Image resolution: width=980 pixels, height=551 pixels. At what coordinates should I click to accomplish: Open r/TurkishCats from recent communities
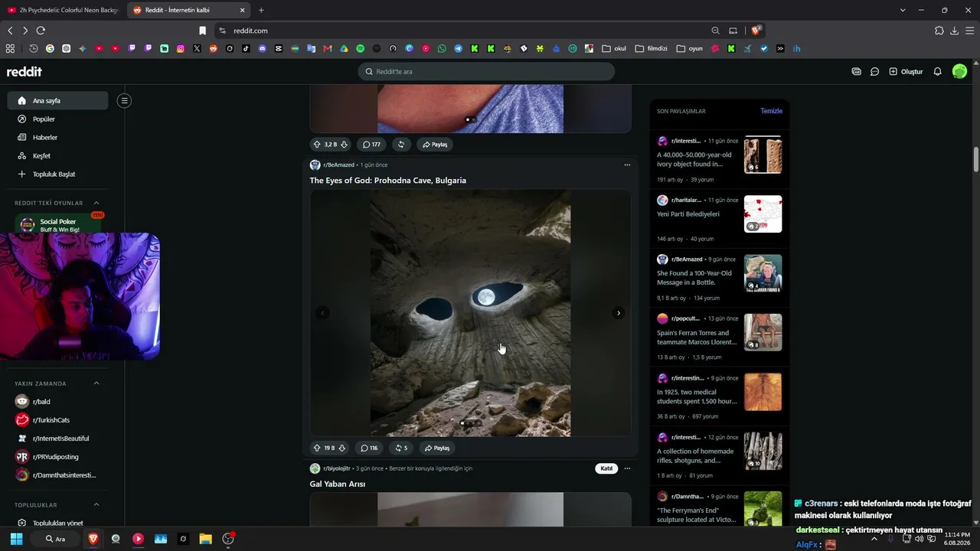[53, 420]
